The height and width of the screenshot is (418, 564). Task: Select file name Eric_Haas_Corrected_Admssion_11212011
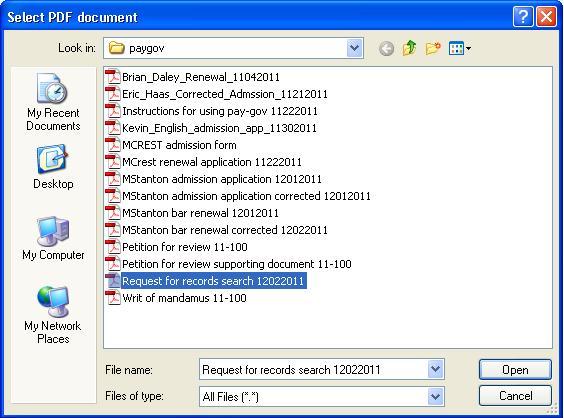tap(225, 94)
